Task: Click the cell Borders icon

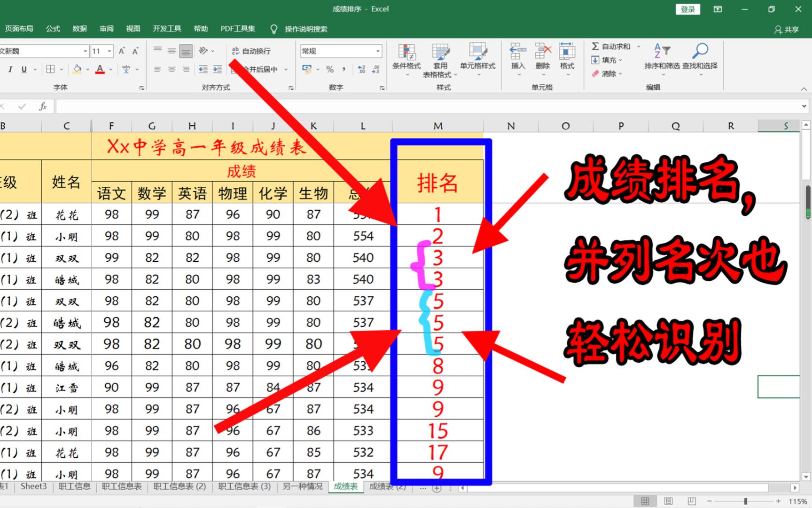Action: point(50,70)
